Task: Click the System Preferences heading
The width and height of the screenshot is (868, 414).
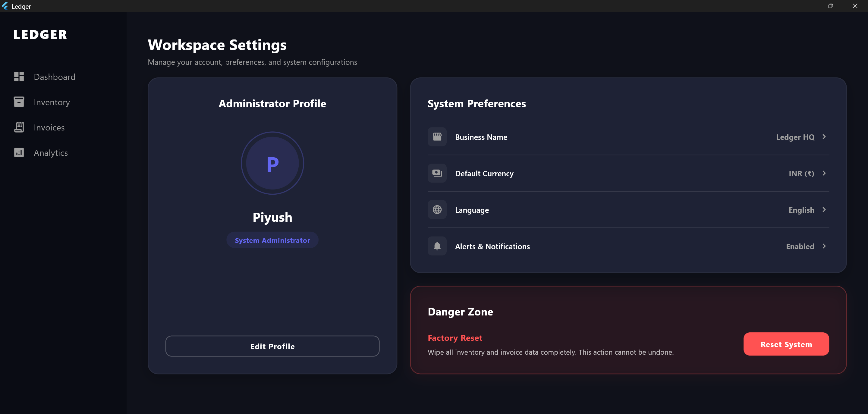Action: coord(476,103)
